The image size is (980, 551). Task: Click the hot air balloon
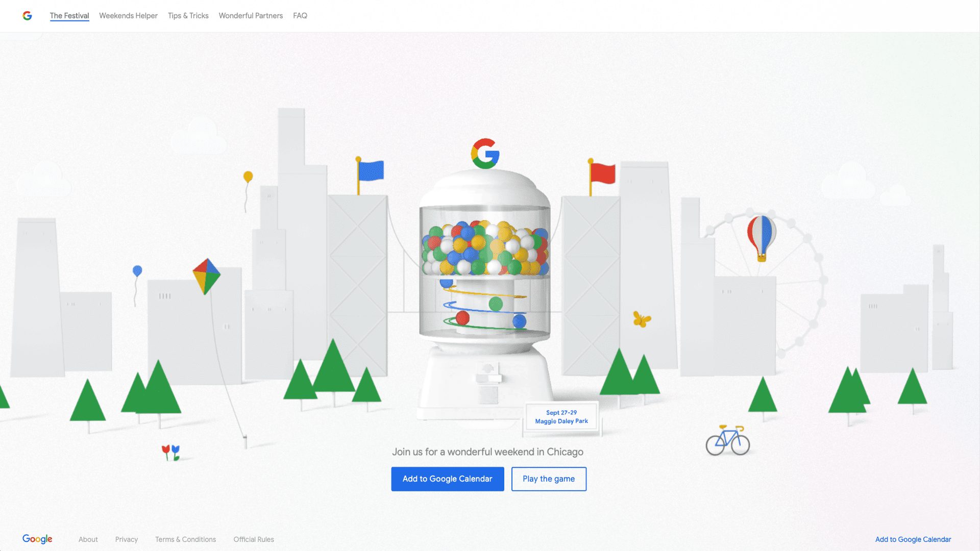pyautogui.click(x=762, y=238)
